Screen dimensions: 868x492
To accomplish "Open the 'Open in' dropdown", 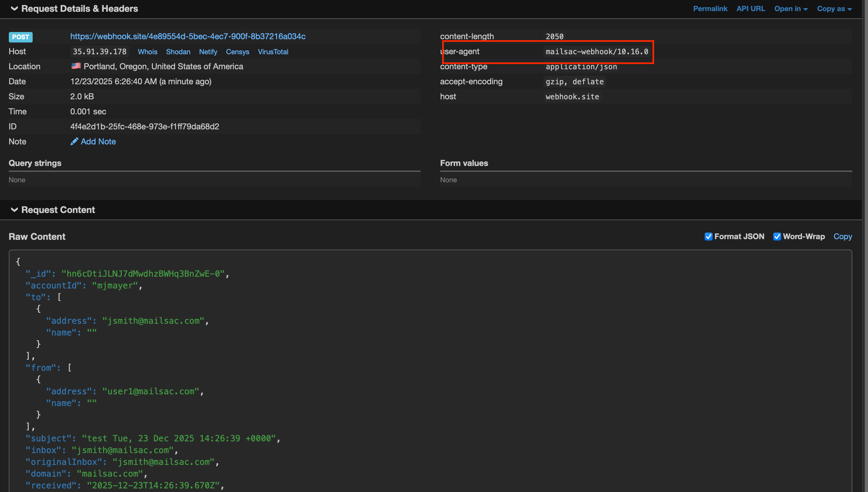I will coord(791,8).
